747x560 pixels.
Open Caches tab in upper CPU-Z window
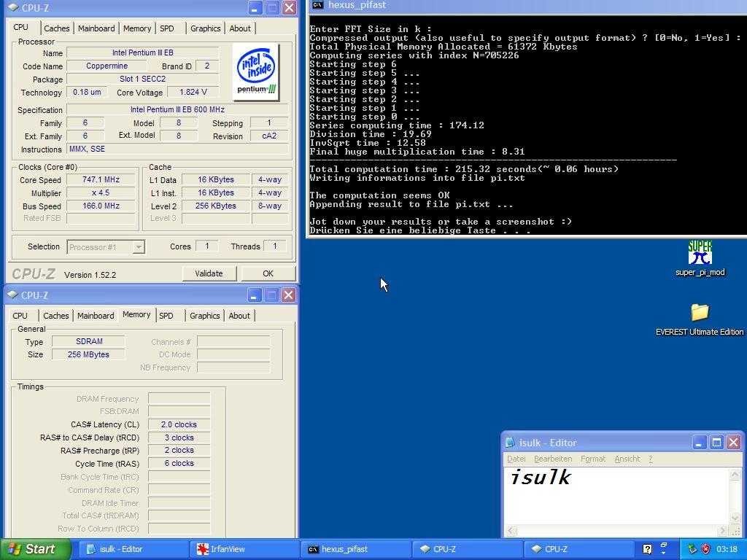click(57, 28)
